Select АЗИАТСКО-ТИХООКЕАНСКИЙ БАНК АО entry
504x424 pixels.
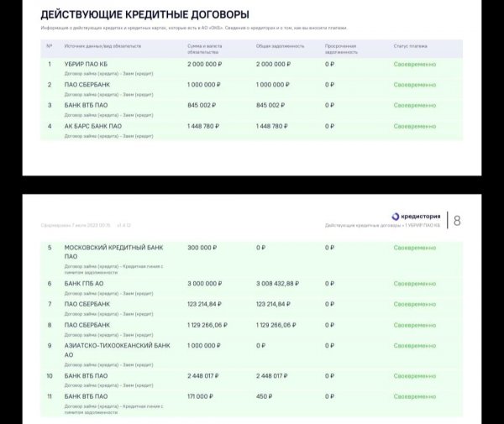point(118,350)
